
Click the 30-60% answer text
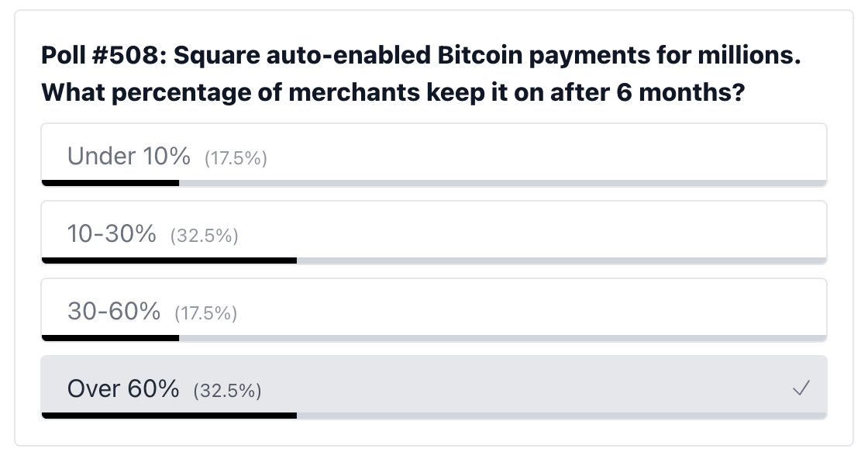pos(112,311)
